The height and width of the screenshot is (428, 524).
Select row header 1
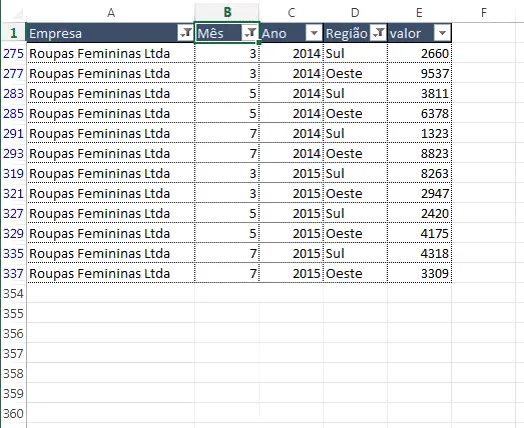coord(13,33)
